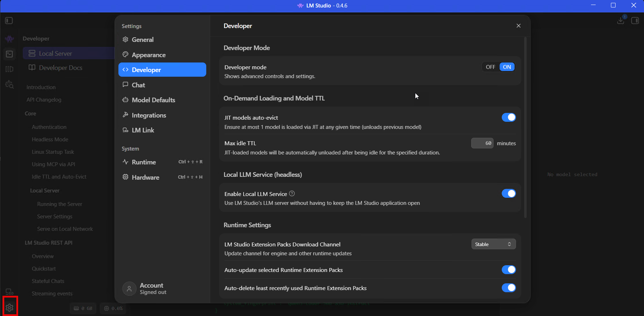The height and width of the screenshot is (316, 644).
Task: Go to Integrations settings
Action: 162,115
